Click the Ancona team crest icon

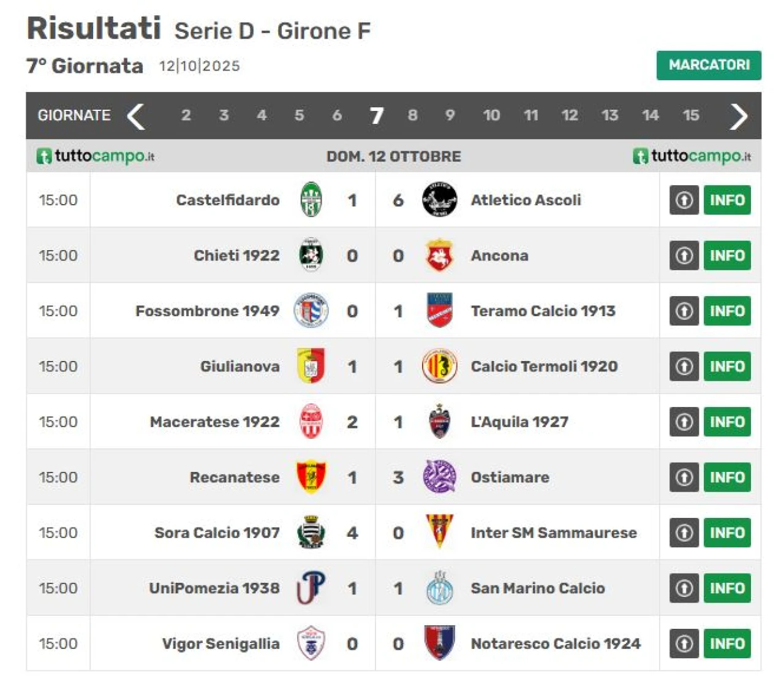point(439,256)
